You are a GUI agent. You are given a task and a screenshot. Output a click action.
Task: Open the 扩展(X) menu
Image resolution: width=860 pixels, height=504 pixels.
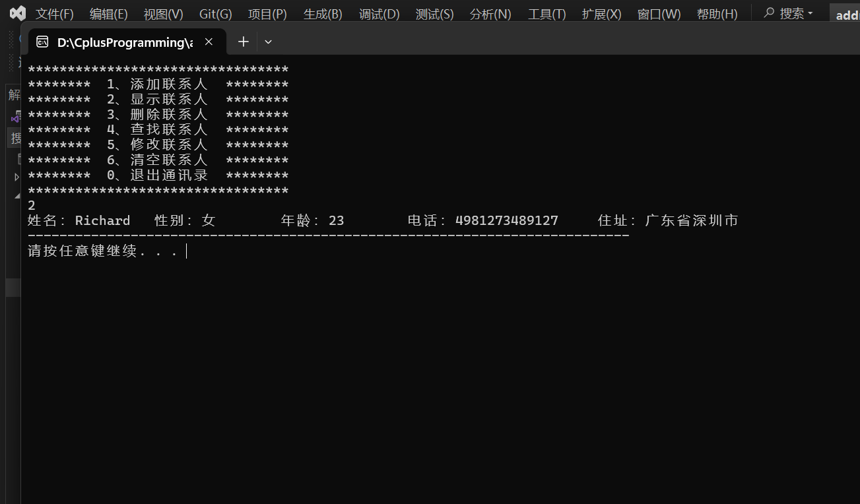602,14
